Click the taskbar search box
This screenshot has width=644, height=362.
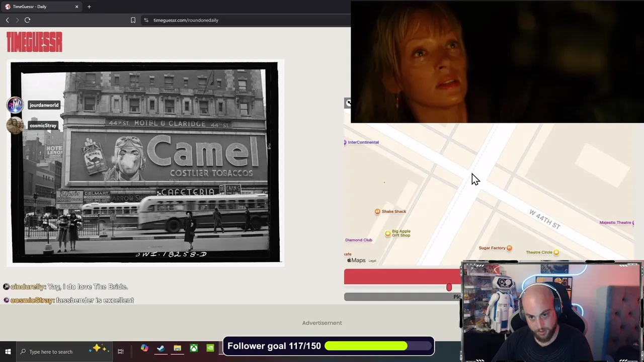pyautogui.click(x=64, y=351)
